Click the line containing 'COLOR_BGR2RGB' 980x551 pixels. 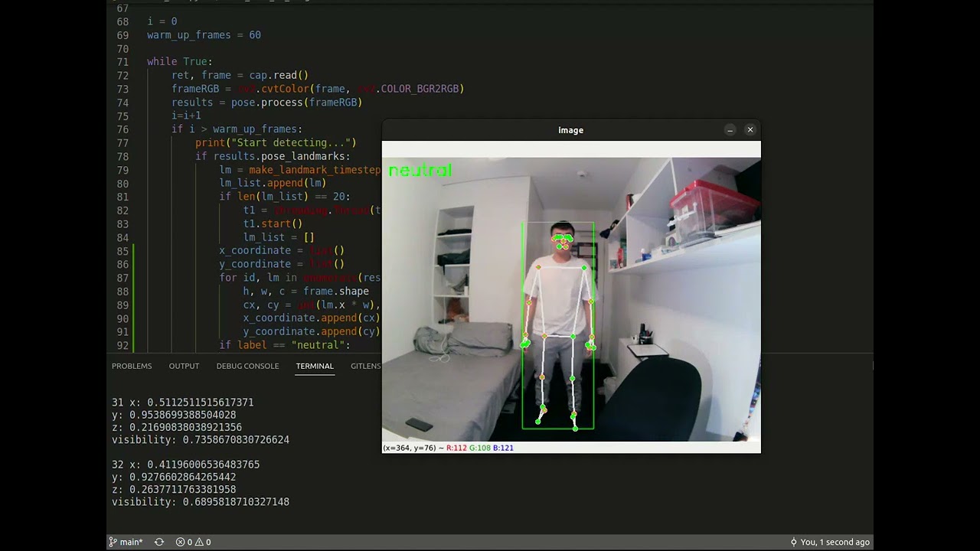318,89
